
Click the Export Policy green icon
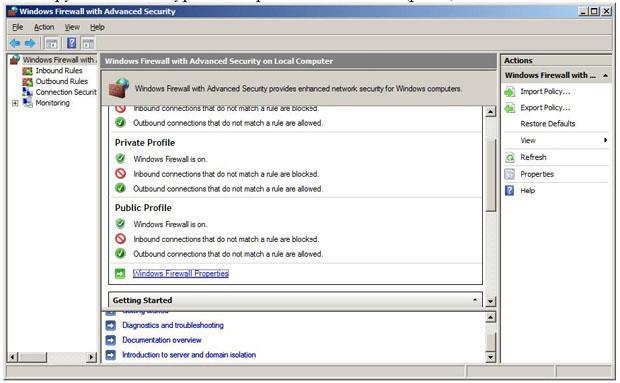[510, 108]
